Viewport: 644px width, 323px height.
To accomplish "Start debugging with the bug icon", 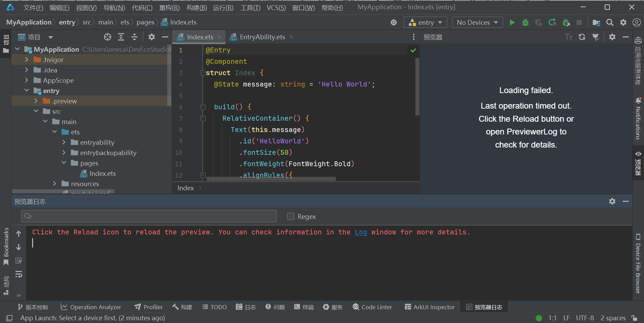I will pos(525,22).
